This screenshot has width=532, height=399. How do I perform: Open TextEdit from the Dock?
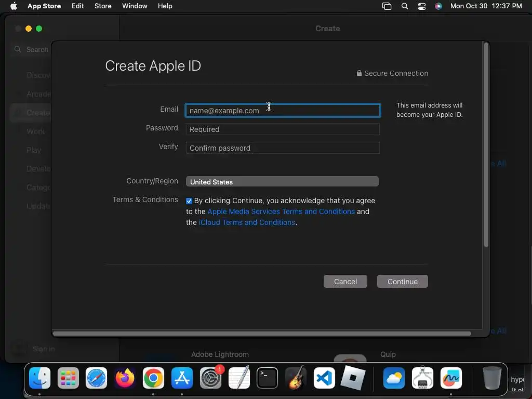click(x=239, y=378)
